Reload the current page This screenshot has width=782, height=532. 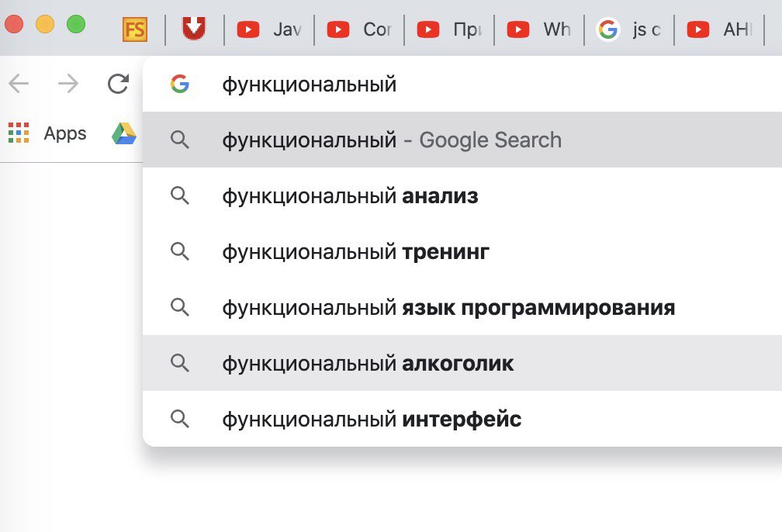[118, 83]
